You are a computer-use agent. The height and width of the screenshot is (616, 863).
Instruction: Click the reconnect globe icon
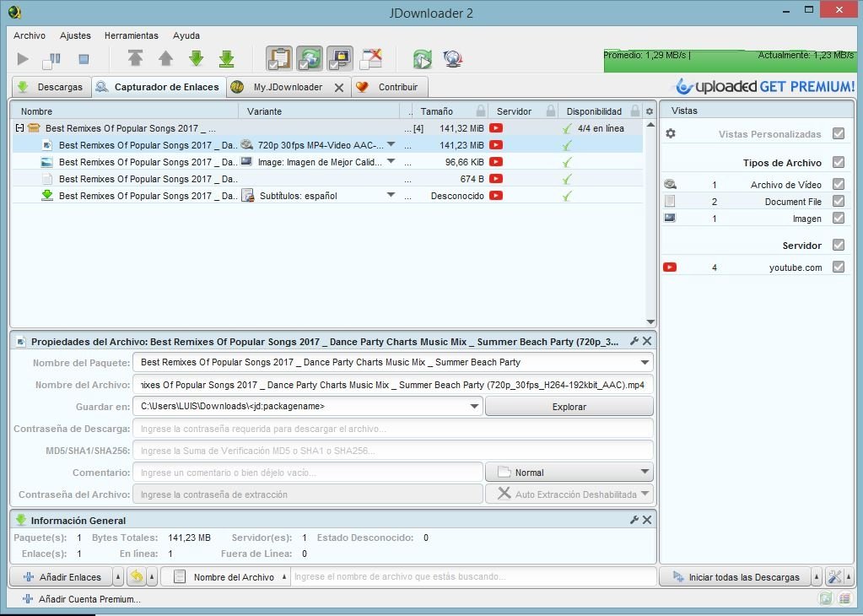(x=452, y=59)
